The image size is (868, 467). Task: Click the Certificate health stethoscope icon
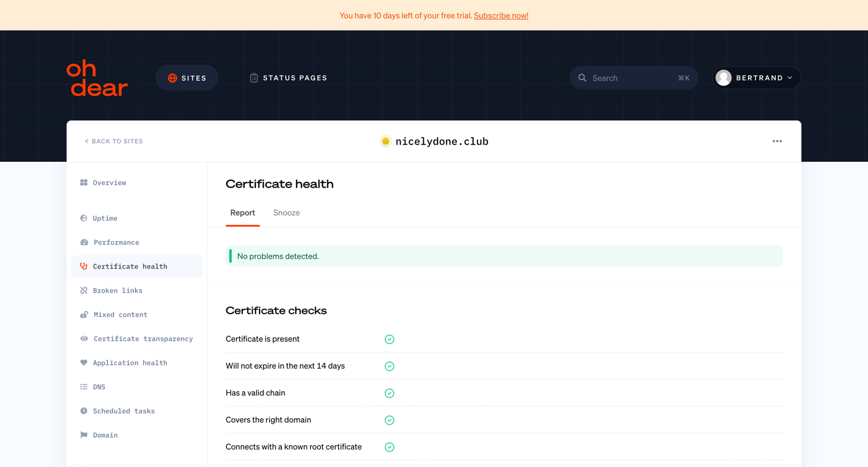pyautogui.click(x=84, y=266)
